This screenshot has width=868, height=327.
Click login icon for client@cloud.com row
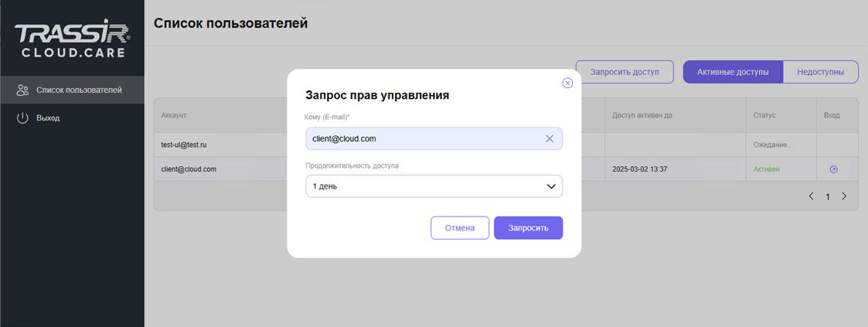833,169
